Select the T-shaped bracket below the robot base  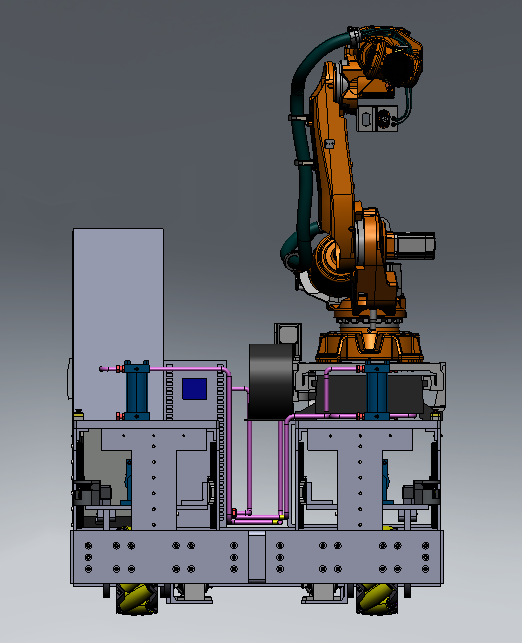click(x=360, y=478)
